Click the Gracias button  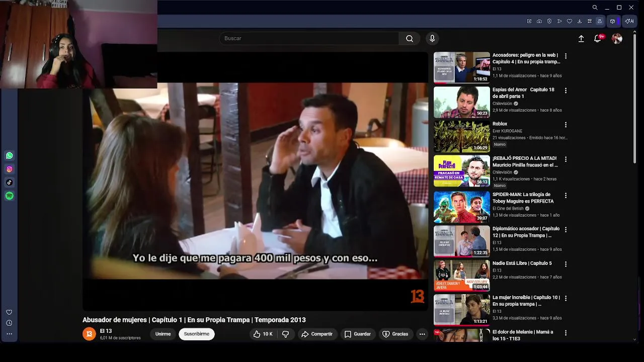[395, 334]
